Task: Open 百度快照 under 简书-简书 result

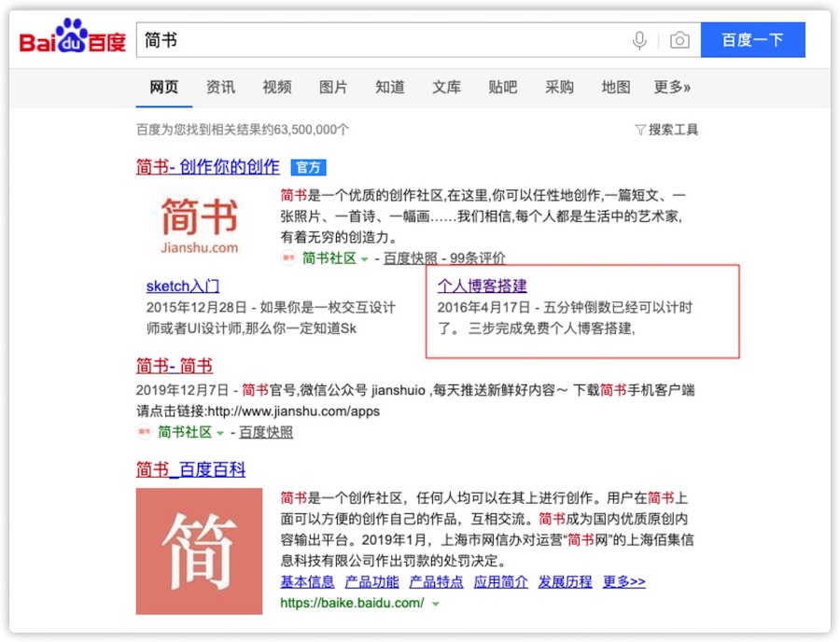Action: (x=266, y=431)
